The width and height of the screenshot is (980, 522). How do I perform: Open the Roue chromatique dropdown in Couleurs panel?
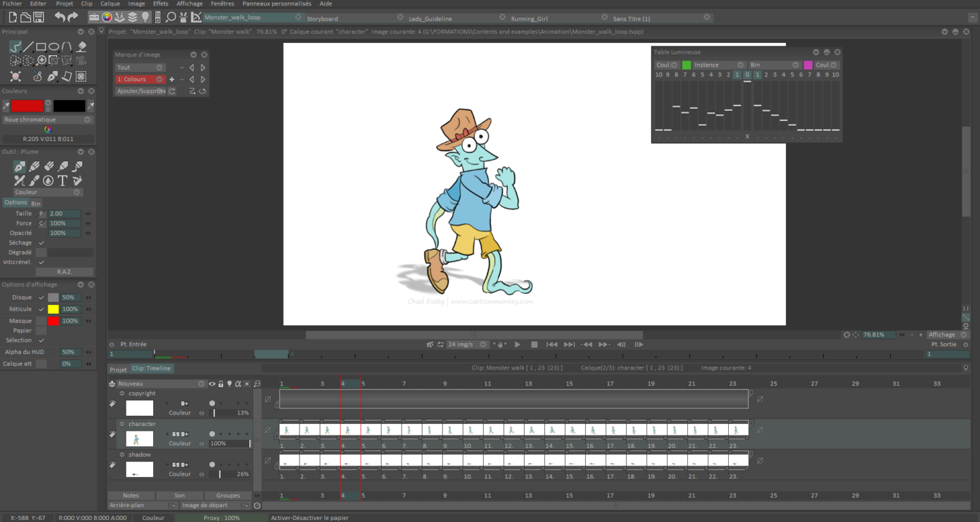(87, 119)
